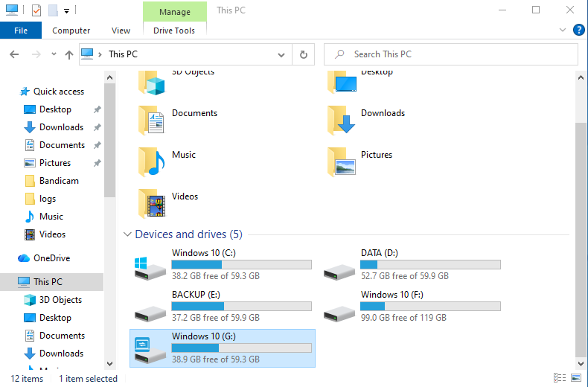588x387 pixels.
Task: Open the Documents folder icon in main pane
Action: [152, 120]
